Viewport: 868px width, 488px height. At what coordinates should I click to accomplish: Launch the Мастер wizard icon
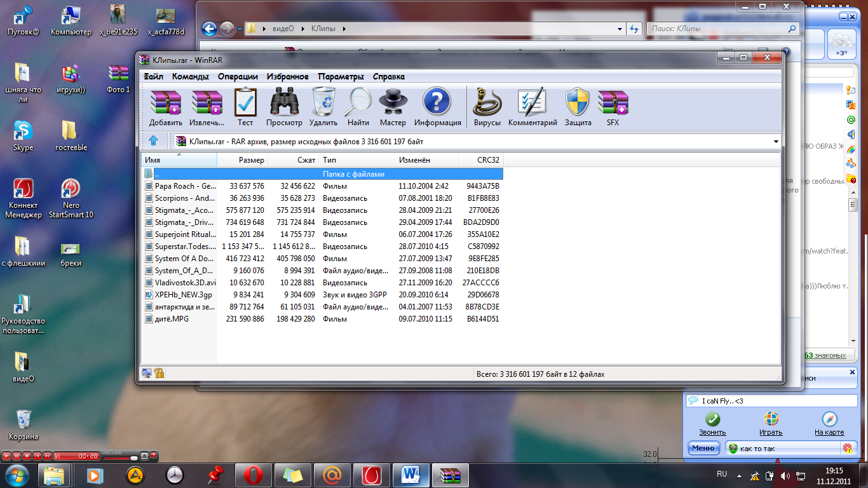point(393,102)
